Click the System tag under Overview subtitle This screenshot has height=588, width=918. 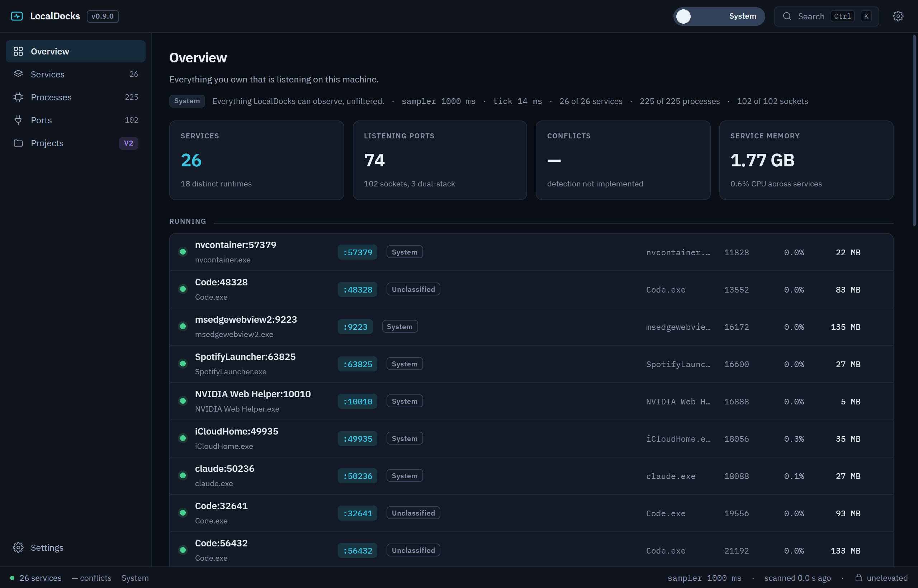coord(187,101)
